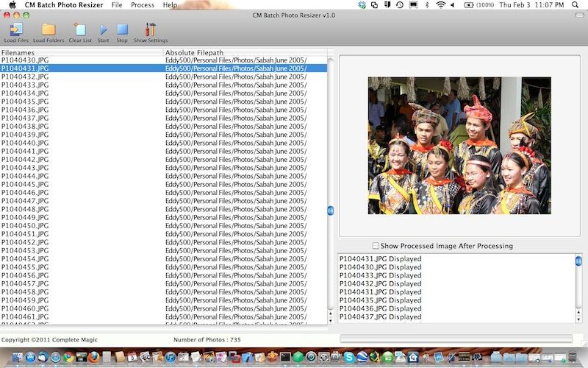The width and height of the screenshot is (588, 368).
Task: Click the progress bar at the bottom
Action: pyautogui.click(x=456, y=339)
